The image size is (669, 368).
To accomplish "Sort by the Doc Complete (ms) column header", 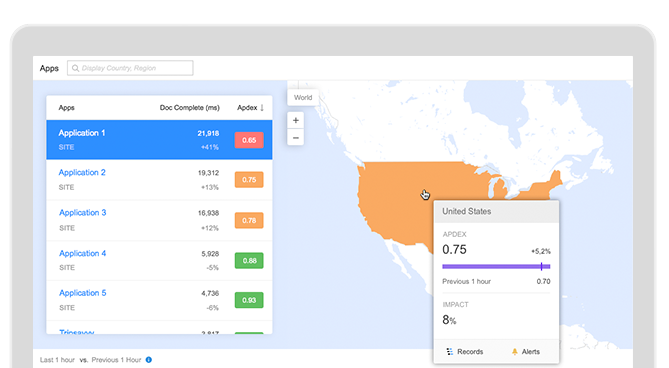I will (189, 107).
